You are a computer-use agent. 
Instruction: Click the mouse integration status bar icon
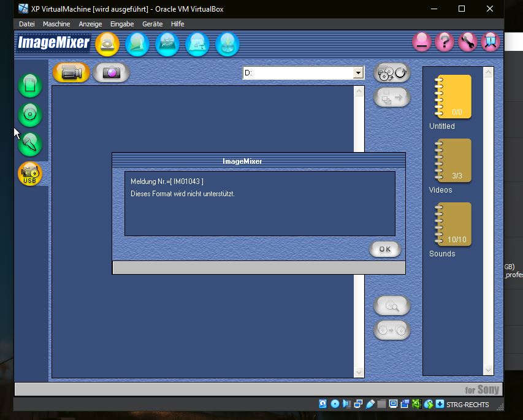429,404
